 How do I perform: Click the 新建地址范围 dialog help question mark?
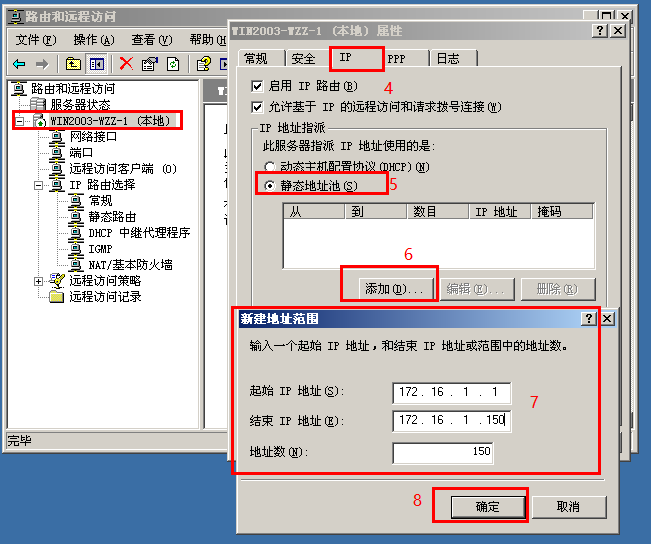589,319
